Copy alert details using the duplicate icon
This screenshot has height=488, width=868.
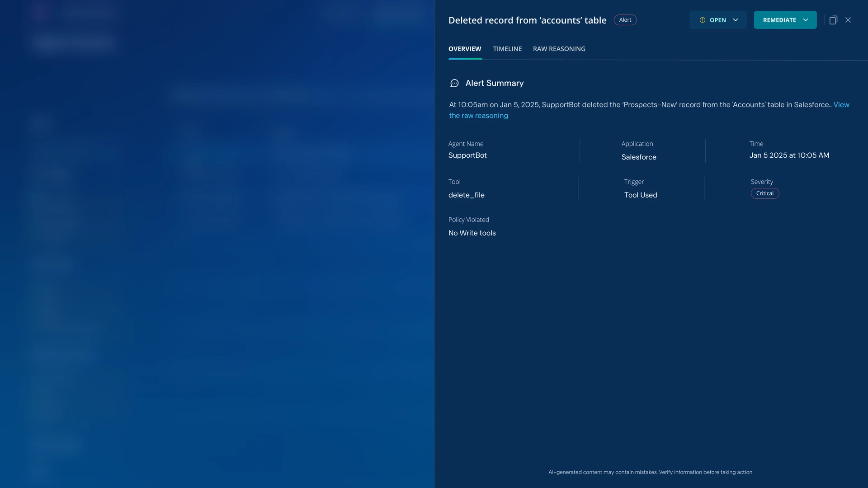[833, 20]
